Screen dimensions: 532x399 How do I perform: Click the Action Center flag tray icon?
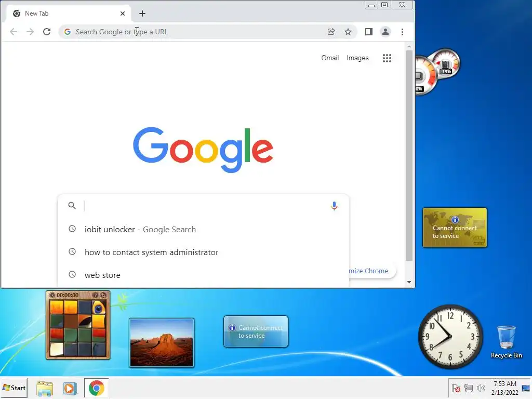pos(456,388)
